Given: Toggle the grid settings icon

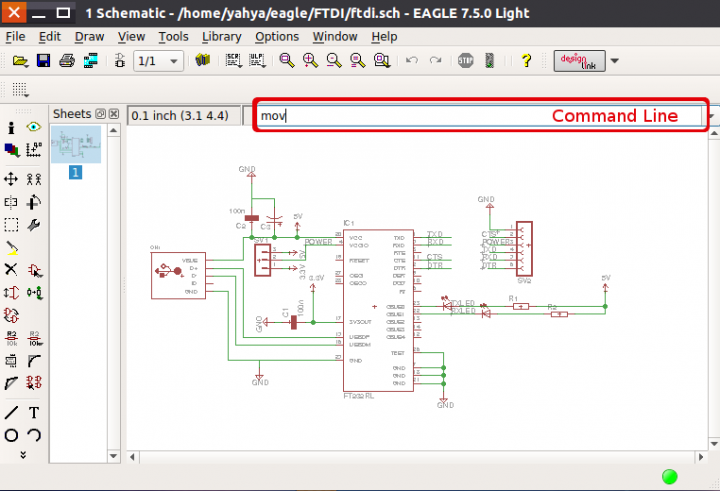Looking at the screenshot, I should (20, 90).
